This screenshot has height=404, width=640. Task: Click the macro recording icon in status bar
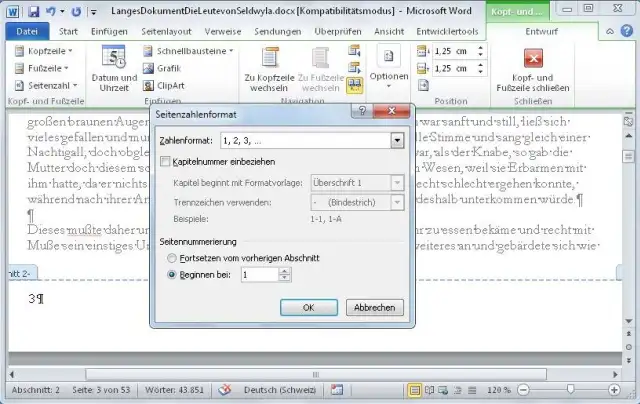coord(337,390)
